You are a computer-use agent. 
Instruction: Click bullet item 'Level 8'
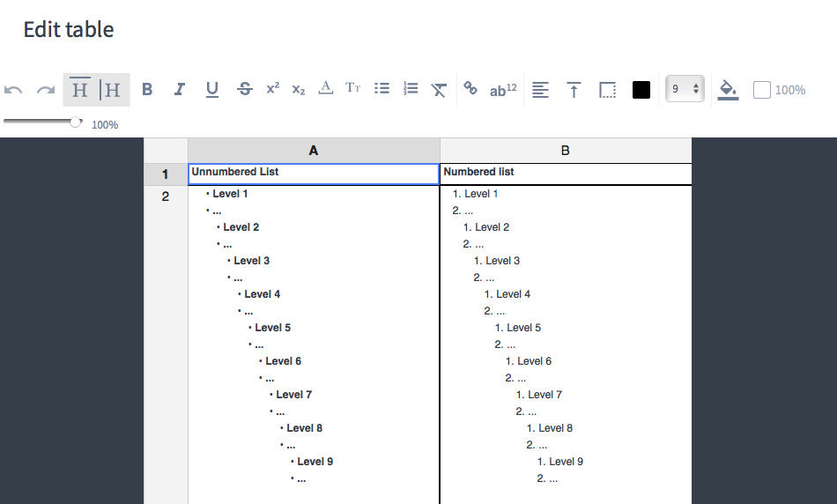[304, 428]
